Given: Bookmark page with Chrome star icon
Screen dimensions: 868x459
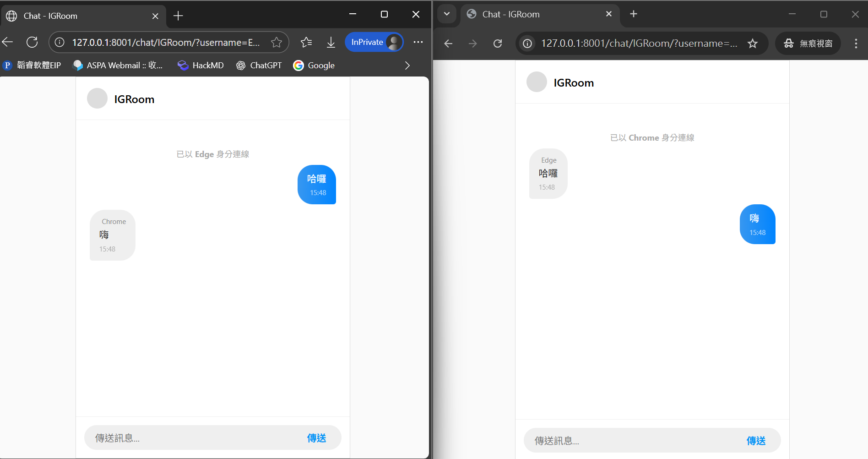Looking at the screenshot, I should (x=752, y=44).
